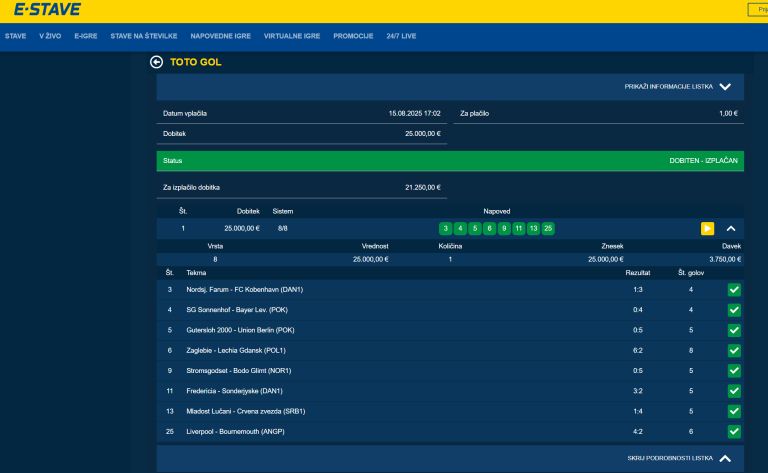Select green prediction number 4
768x473 pixels.
(460, 229)
